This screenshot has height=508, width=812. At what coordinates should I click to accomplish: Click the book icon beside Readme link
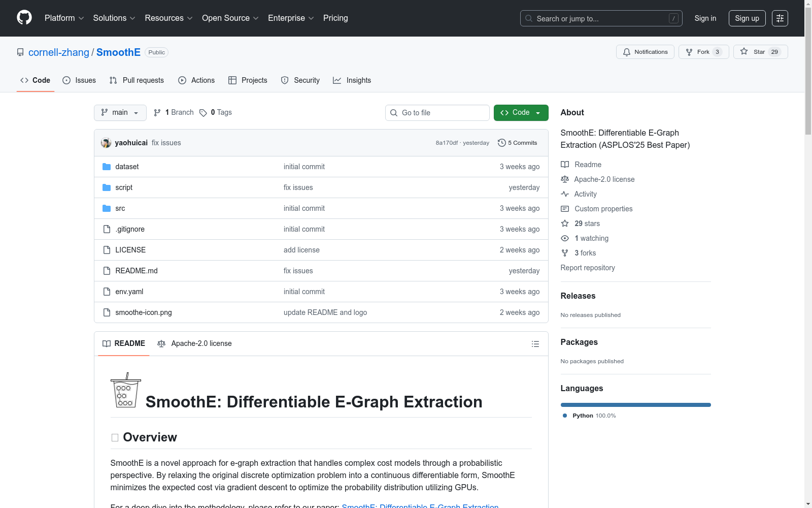tap(565, 165)
